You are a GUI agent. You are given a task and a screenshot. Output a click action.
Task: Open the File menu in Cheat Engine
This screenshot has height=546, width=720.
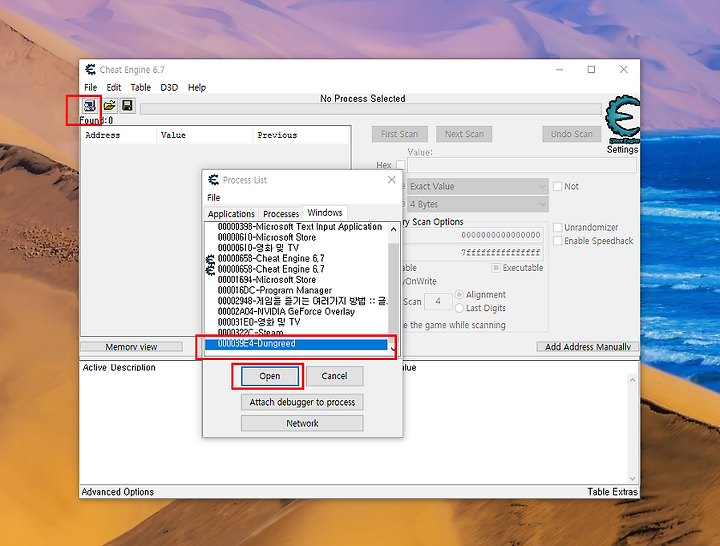[x=90, y=87]
